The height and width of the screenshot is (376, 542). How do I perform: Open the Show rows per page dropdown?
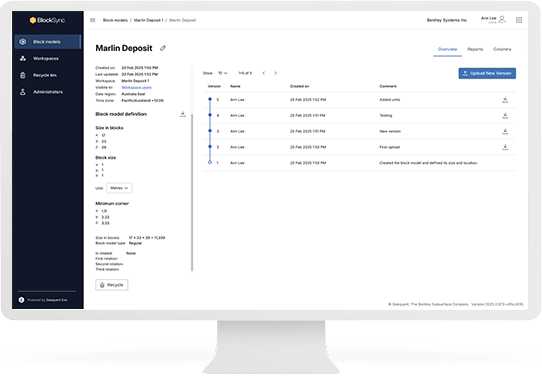point(223,73)
